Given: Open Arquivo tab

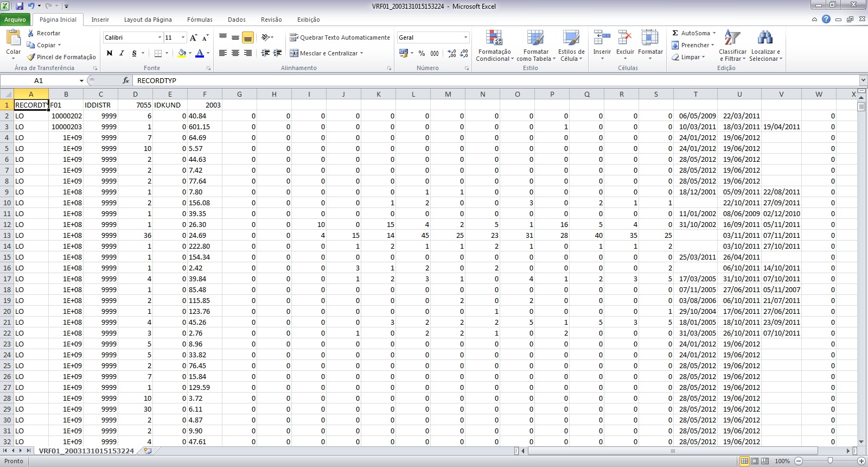Looking at the screenshot, I should pos(15,20).
